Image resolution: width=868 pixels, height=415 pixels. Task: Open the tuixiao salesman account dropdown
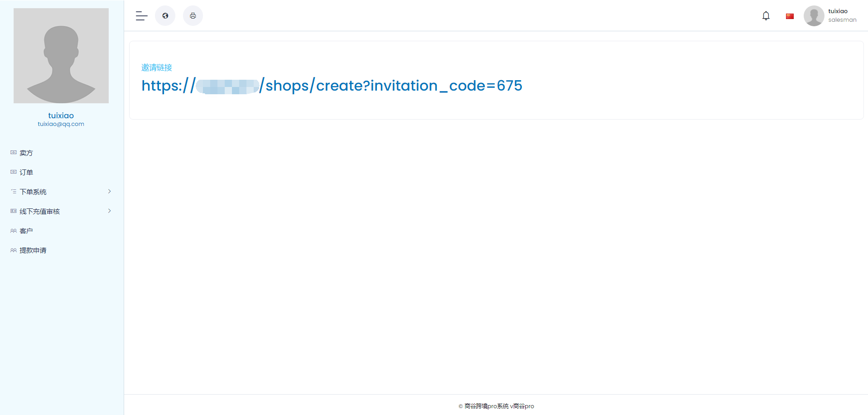point(842,15)
